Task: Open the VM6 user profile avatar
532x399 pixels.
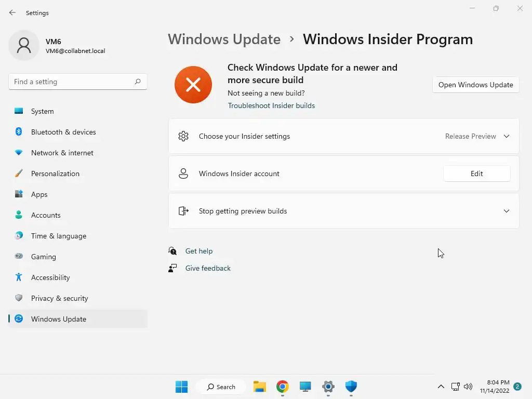Action: (24, 45)
